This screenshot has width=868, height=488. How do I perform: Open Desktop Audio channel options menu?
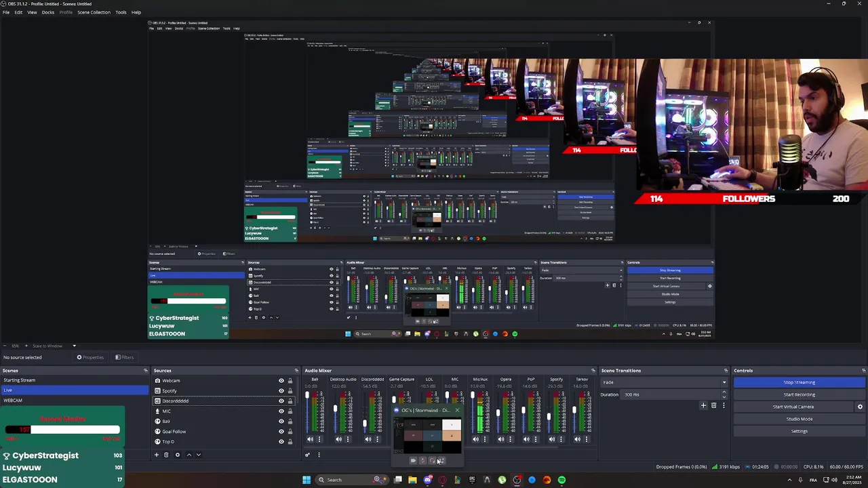coord(348,439)
